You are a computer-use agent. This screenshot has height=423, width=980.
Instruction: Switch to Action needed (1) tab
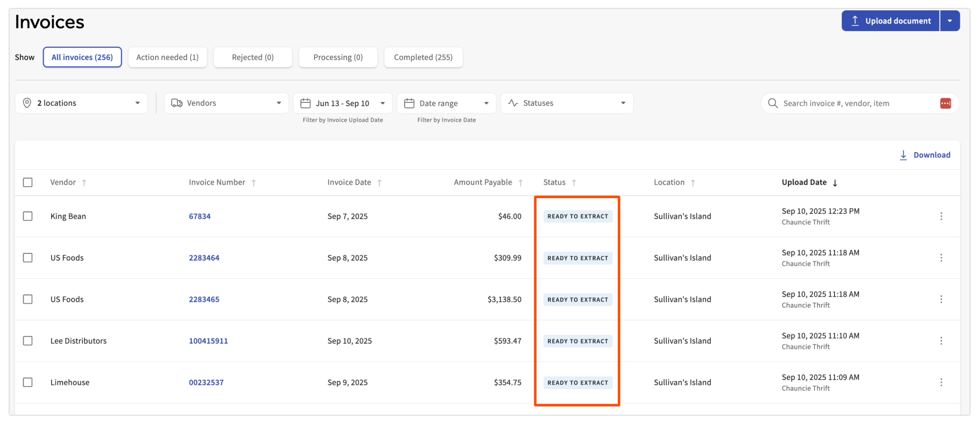coord(167,57)
